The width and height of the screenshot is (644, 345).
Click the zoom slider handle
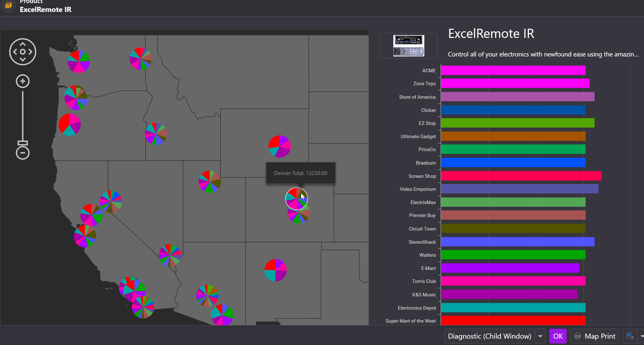[x=23, y=143]
